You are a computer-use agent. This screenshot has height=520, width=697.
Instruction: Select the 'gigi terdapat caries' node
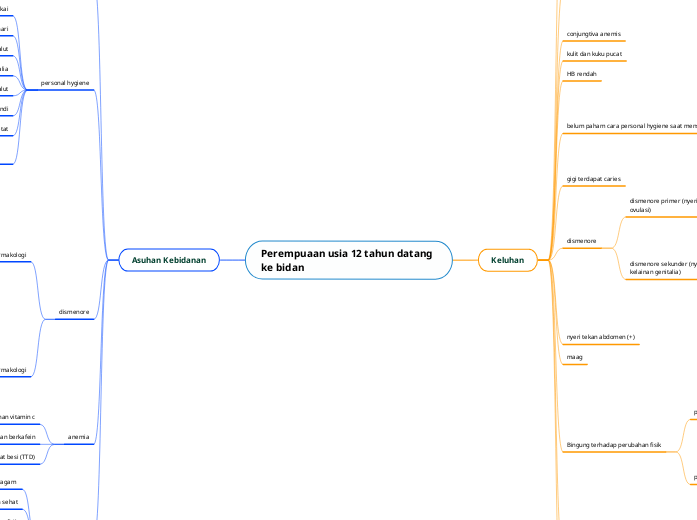click(x=594, y=179)
